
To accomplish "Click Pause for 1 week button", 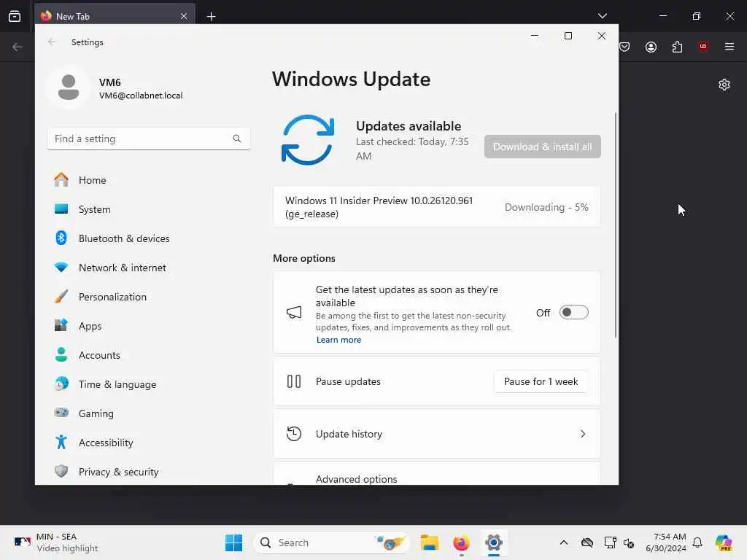I will pos(541,381).
